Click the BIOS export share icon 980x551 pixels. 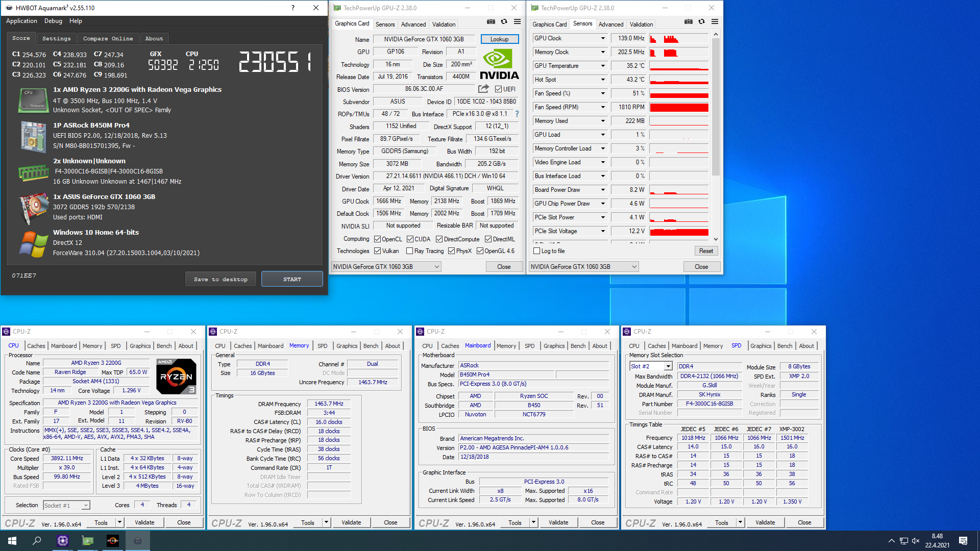(483, 89)
